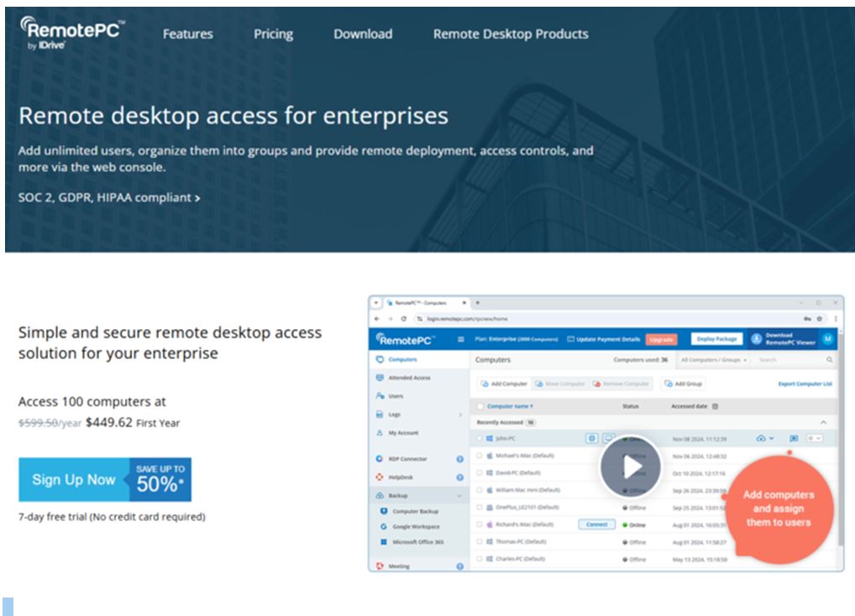Play the RemotePC demo video

click(631, 467)
